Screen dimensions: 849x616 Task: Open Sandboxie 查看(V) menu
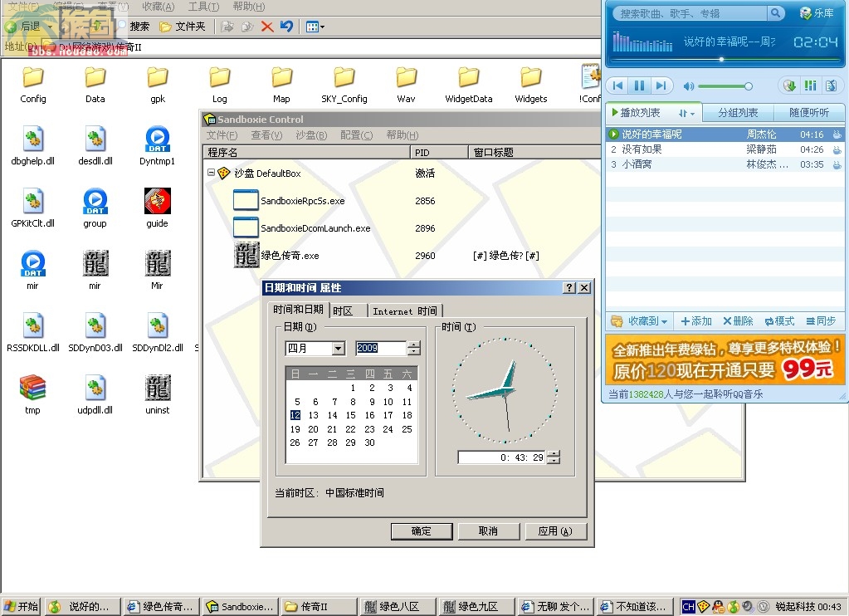(x=266, y=134)
